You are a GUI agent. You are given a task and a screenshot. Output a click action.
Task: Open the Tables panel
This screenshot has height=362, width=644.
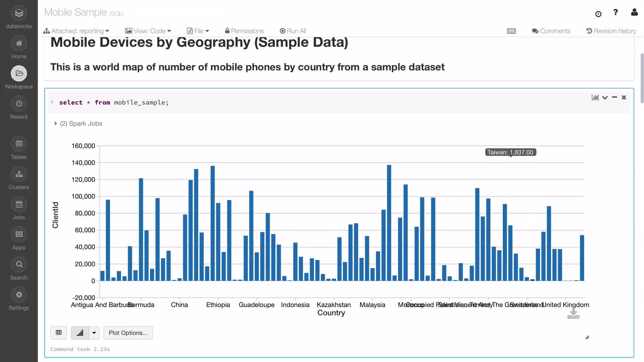[19, 148]
